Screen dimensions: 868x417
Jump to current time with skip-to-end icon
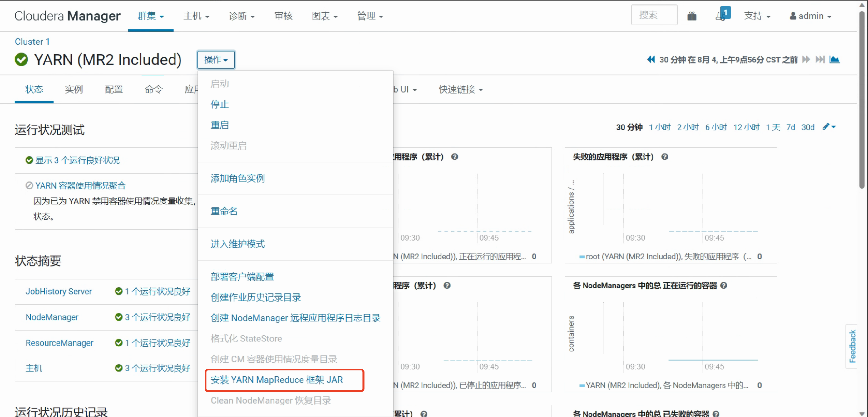click(x=820, y=60)
